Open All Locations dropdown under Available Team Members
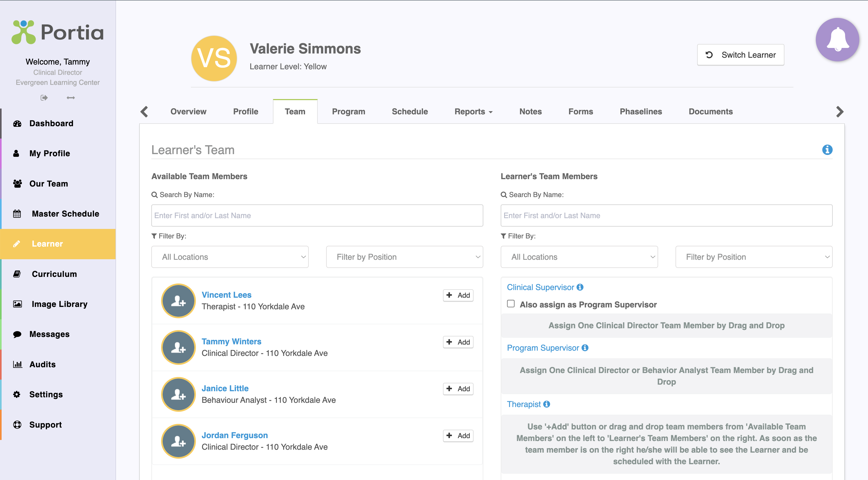Viewport: 868px width, 480px height. coord(230,257)
